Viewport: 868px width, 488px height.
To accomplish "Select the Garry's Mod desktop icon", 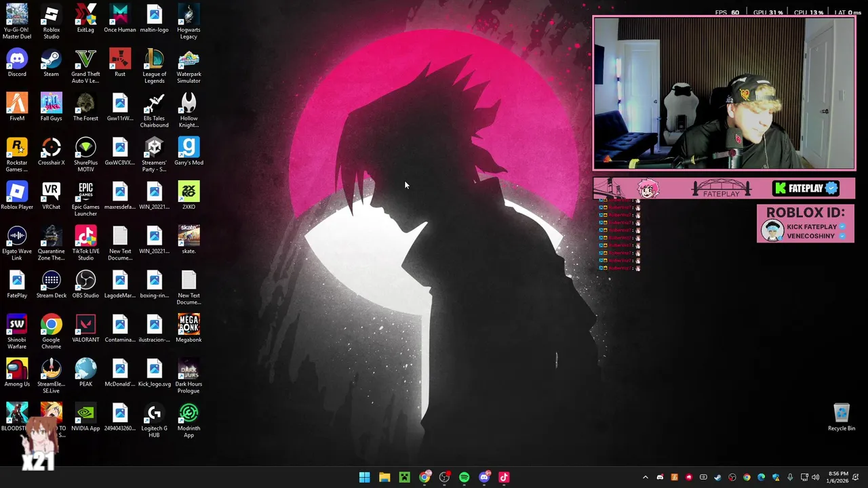I will pos(189,151).
